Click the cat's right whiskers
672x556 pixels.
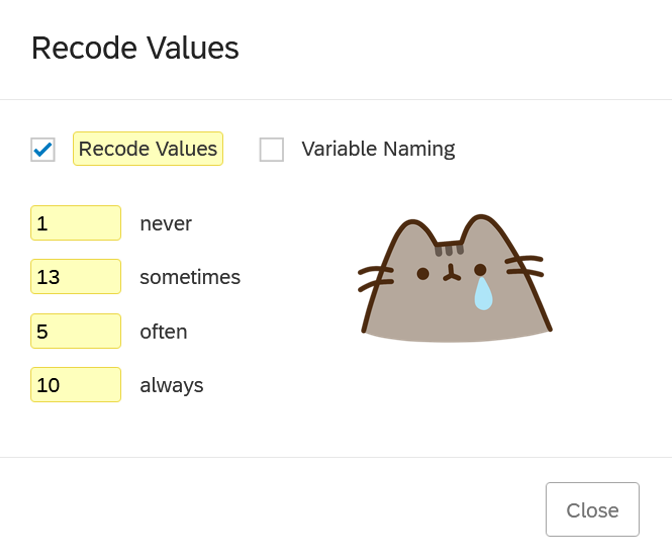point(525,267)
